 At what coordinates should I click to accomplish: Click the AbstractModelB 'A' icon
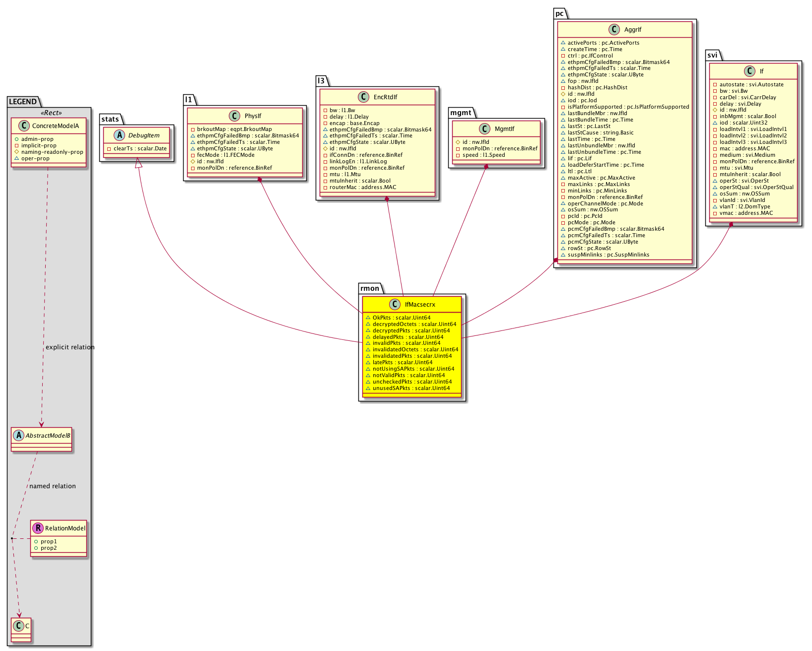[x=18, y=435]
